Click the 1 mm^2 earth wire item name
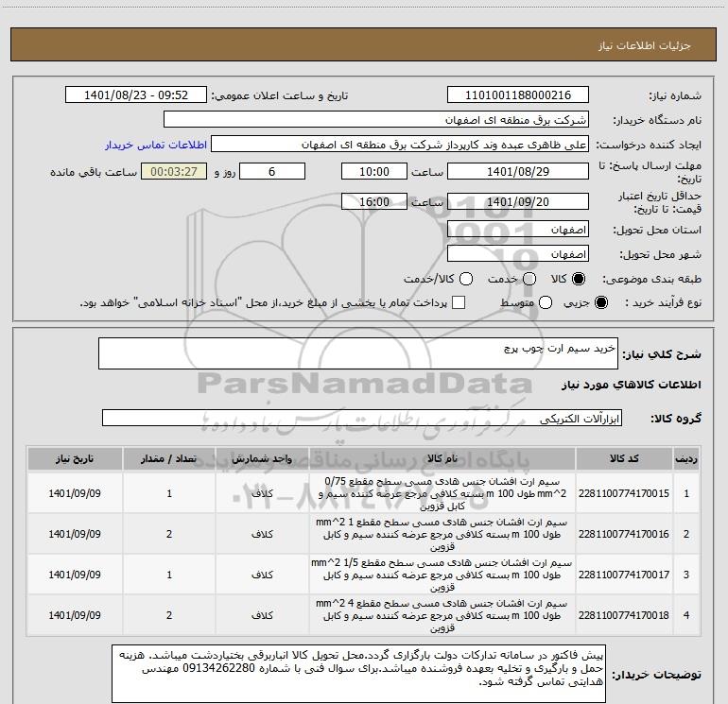The image size is (728, 704). click(x=442, y=534)
